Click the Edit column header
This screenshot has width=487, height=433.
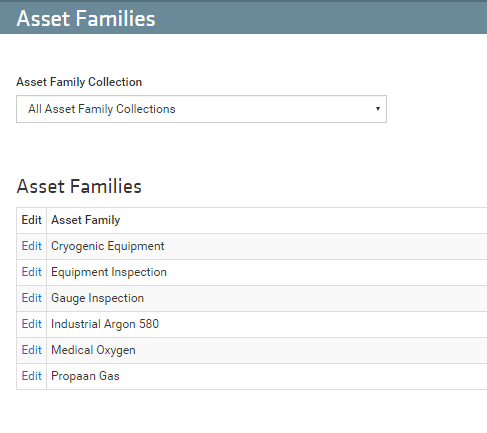[x=32, y=220]
